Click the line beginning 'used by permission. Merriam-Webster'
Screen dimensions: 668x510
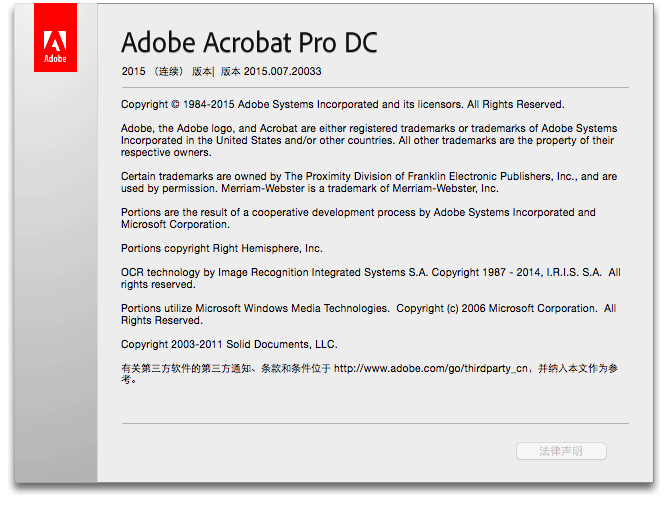(310, 188)
